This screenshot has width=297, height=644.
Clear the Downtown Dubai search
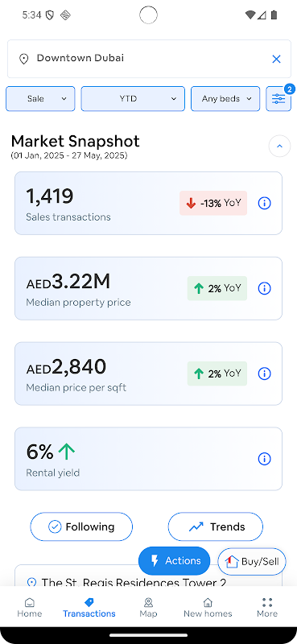[276, 59]
